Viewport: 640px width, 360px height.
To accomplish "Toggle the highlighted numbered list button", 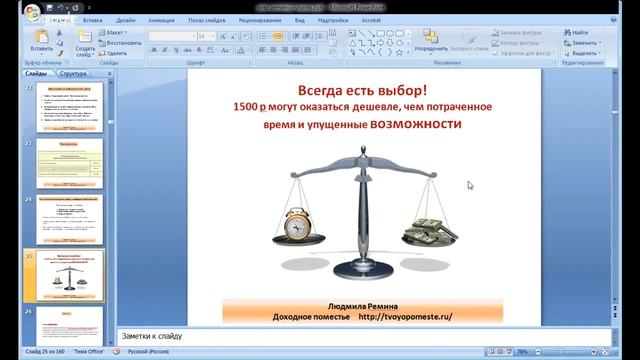I will (x=278, y=37).
